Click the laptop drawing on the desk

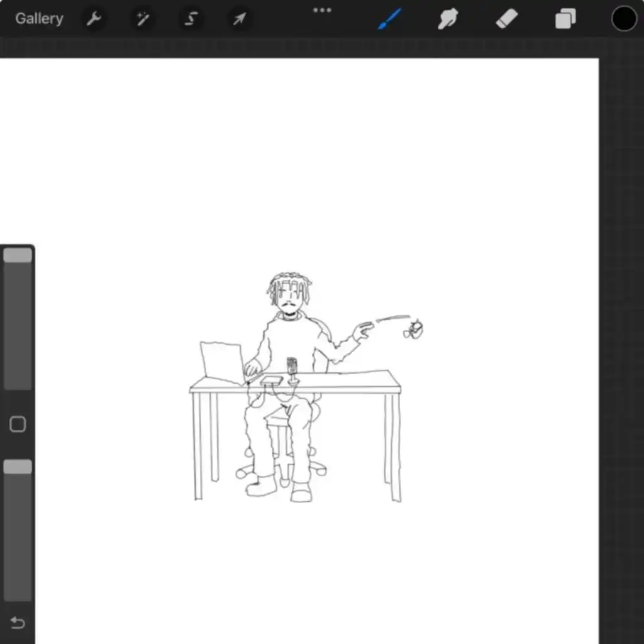tap(222, 363)
